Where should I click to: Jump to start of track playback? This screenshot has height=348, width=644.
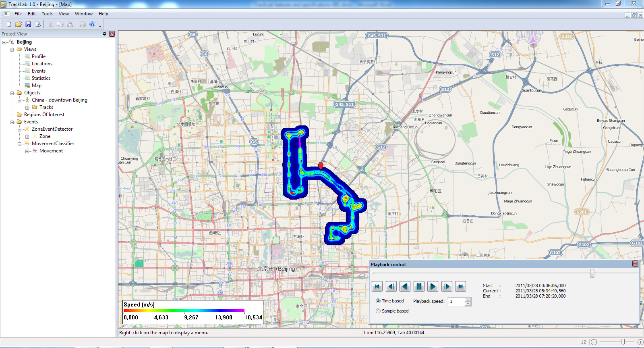[x=377, y=287]
